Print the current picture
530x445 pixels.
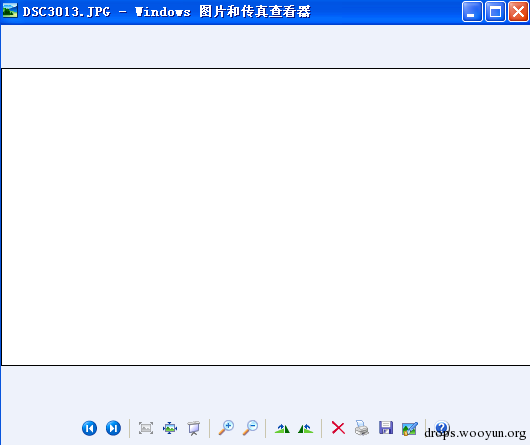click(362, 428)
